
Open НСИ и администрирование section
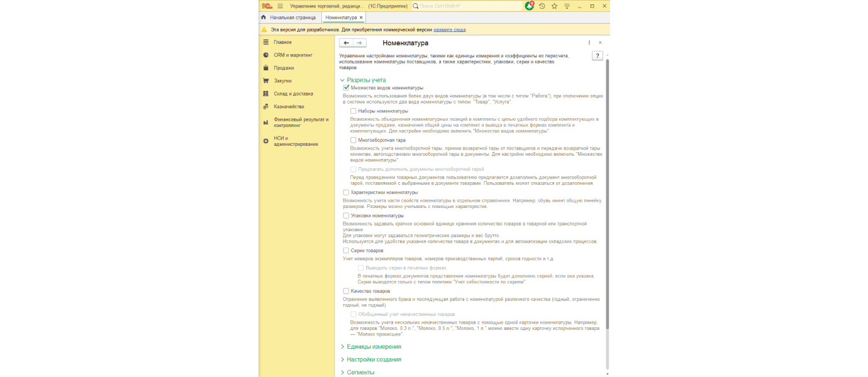pyautogui.click(x=296, y=141)
